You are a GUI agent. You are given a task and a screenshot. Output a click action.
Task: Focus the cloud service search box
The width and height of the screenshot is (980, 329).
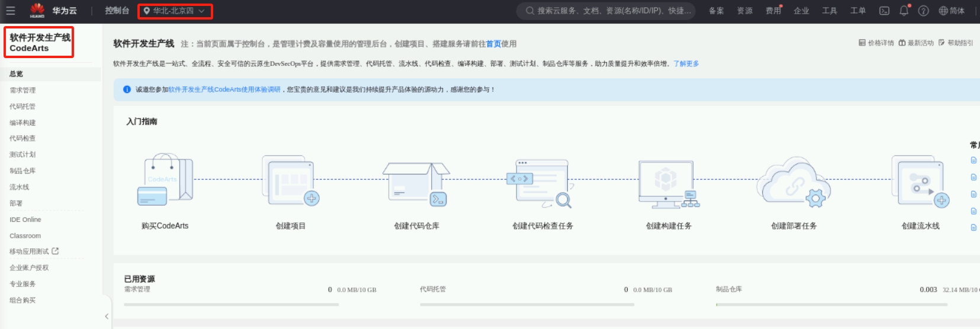606,11
